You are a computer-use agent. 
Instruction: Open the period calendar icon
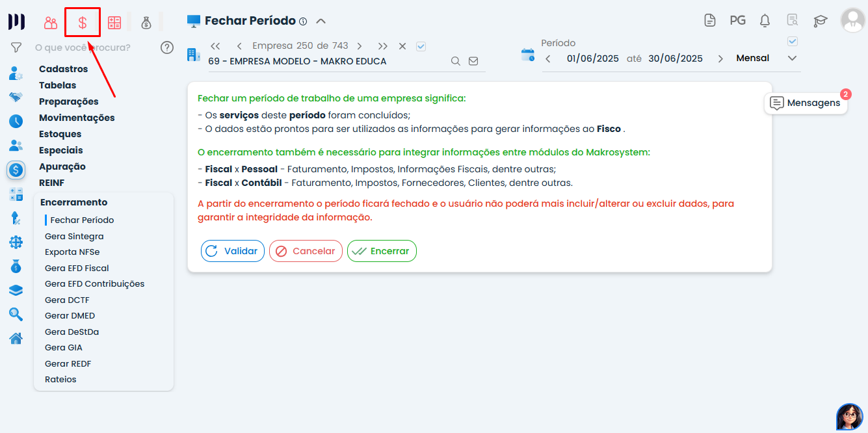(528, 55)
